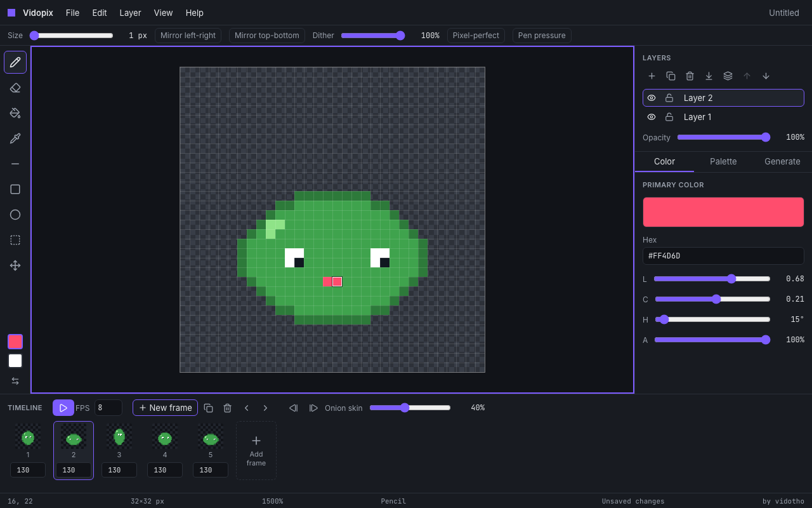This screenshot has width=812, height=508.
Task: Toggle Pen pressure
Action: pos(542,36)
